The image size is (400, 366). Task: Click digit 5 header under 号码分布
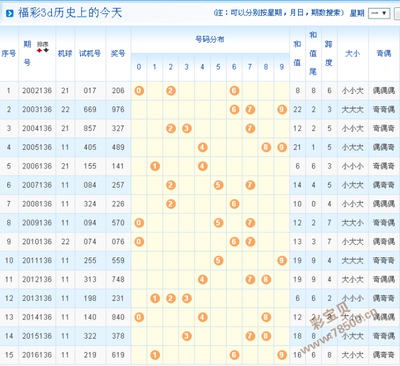pos(218,67)
